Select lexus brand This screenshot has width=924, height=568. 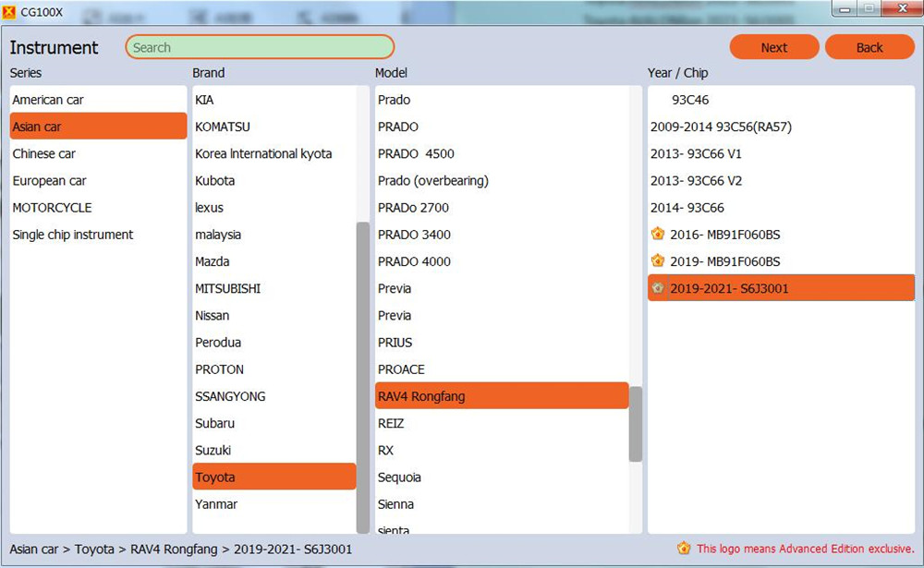274,208
